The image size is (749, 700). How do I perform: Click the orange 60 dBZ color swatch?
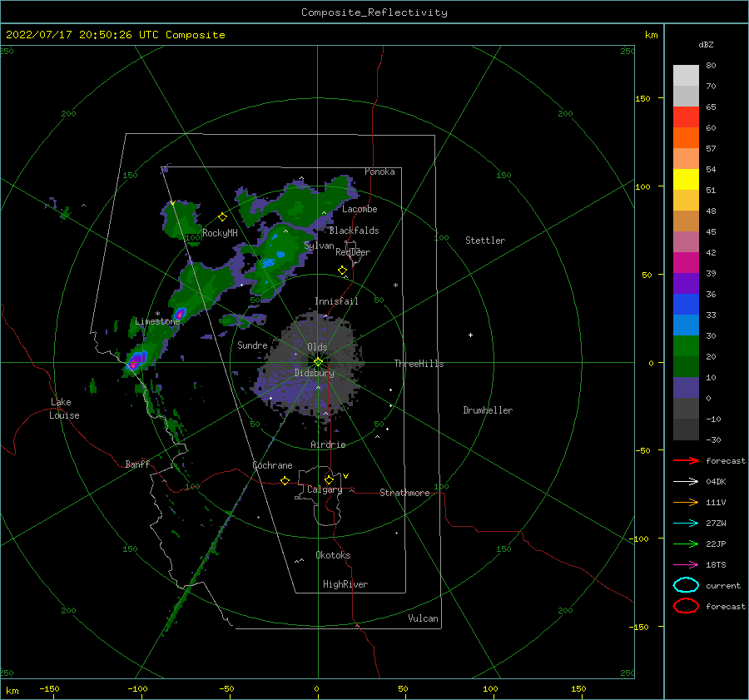click(x=686, y=138)
